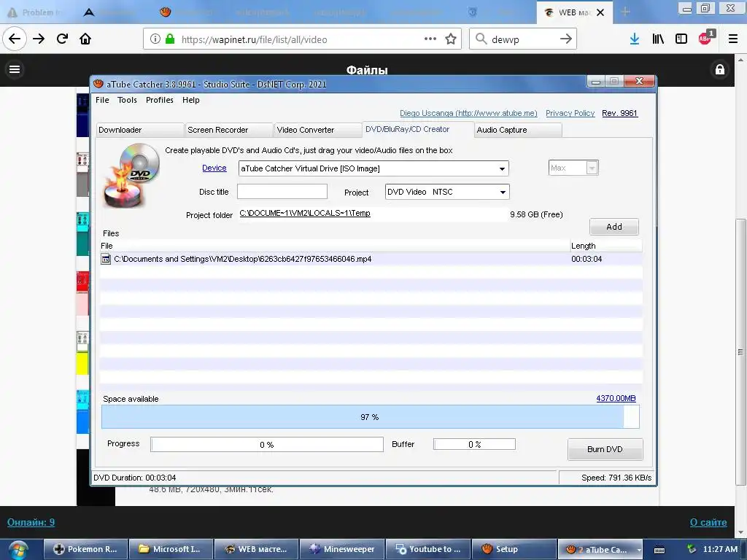Open the browser home page icon

[85, 39]
